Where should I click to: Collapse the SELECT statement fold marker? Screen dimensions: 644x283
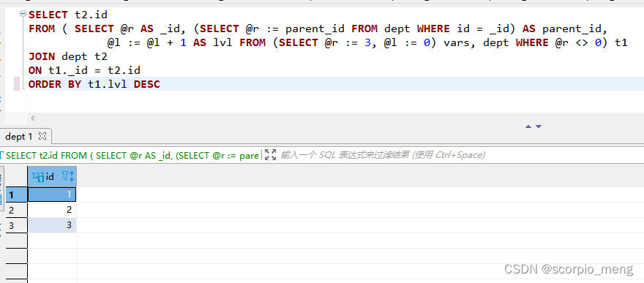tap(23, 15)
